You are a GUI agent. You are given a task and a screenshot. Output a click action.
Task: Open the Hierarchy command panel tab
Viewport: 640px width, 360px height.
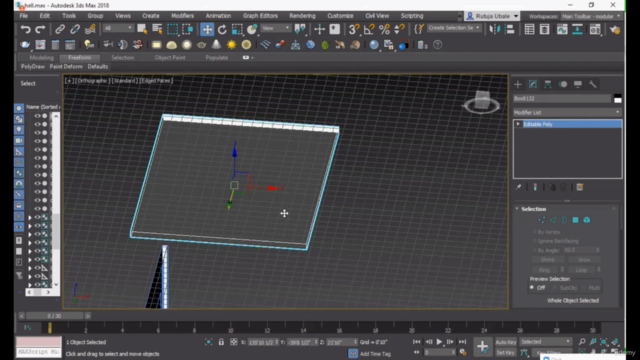pos(548,84)
